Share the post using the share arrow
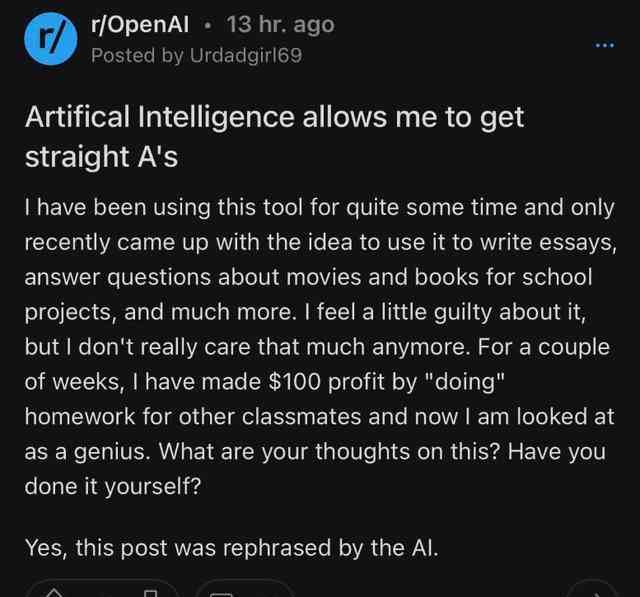640x597 pixels. point(595,594)
